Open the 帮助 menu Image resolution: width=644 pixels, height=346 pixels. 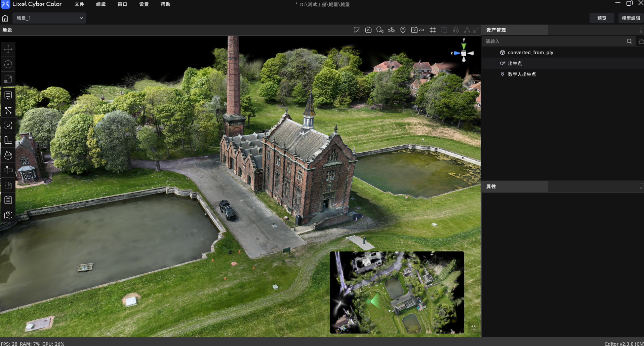[165, 4]
